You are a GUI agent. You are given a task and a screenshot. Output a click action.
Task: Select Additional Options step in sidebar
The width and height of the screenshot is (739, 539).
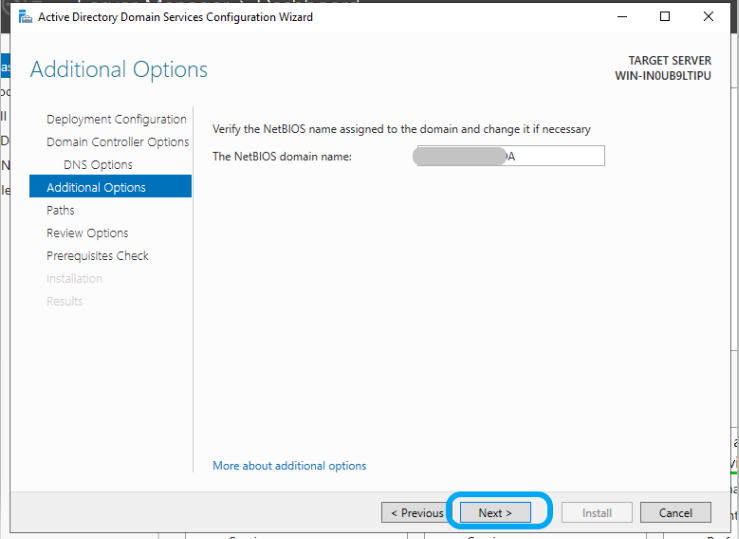point(110,187)
